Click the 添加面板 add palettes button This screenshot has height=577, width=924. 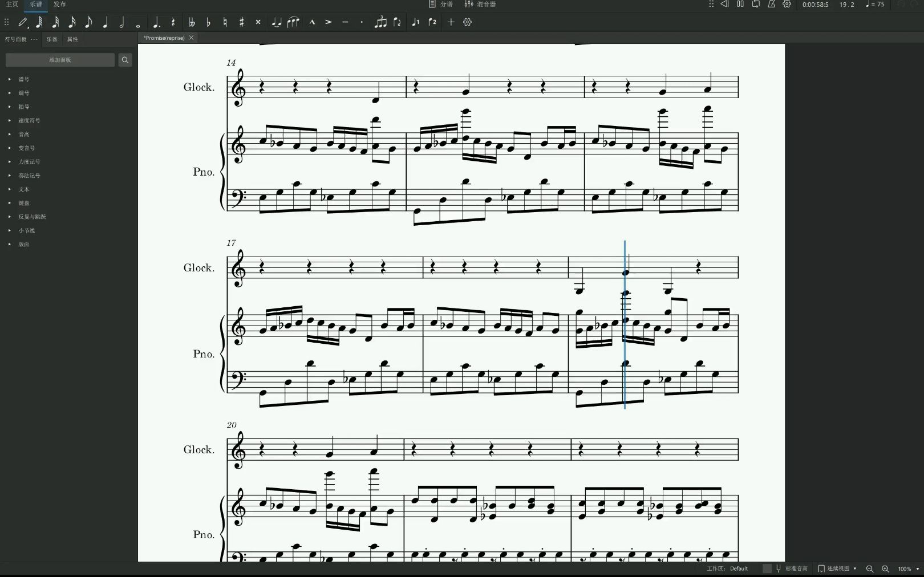coord(60,60)
